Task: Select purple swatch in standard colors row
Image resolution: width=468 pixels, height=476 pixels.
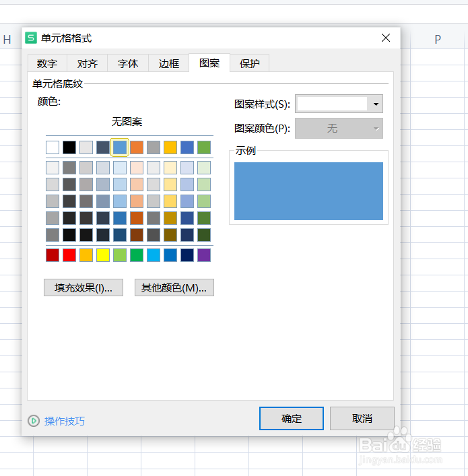Action: [204, 255]
